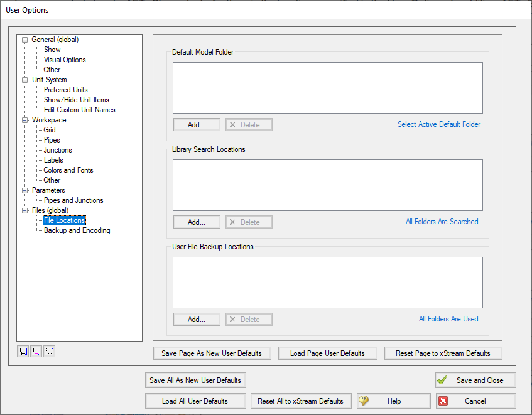Open Pipes and Junctions parameters

click(73, 200)
